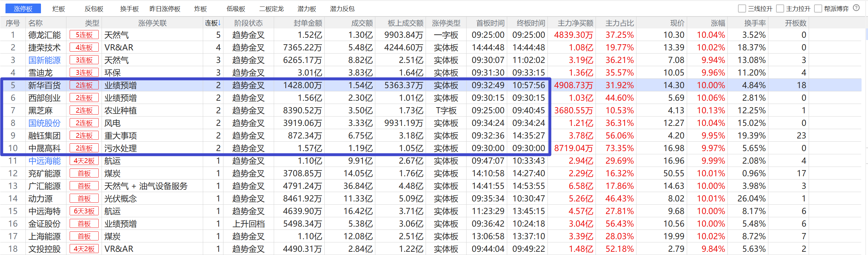Select the 中晟高科 stock name
The width and height of the screenshot is (868, 255).
pyautogui.click(x=44, y=148)
